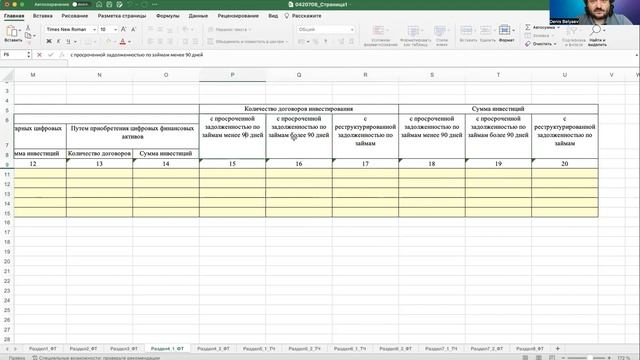Click Cell Styles icon
This screenshot has width=640, height=360.
coord(440,31)
